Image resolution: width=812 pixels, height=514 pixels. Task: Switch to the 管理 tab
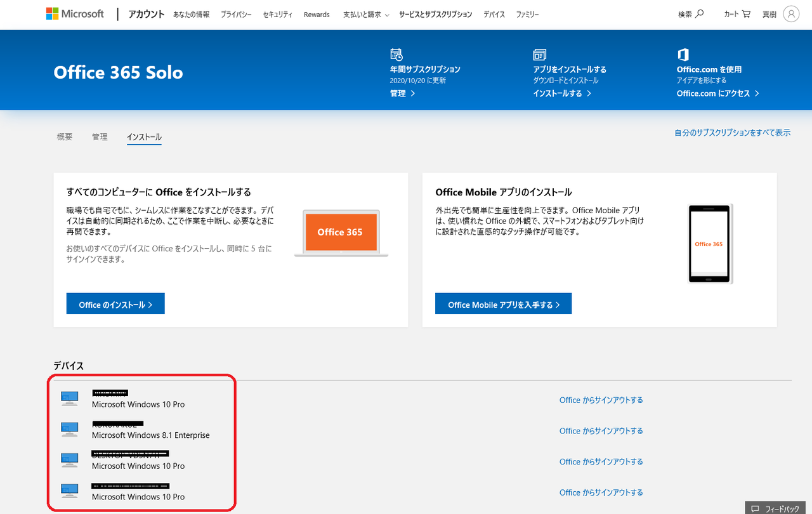[100, 137]
